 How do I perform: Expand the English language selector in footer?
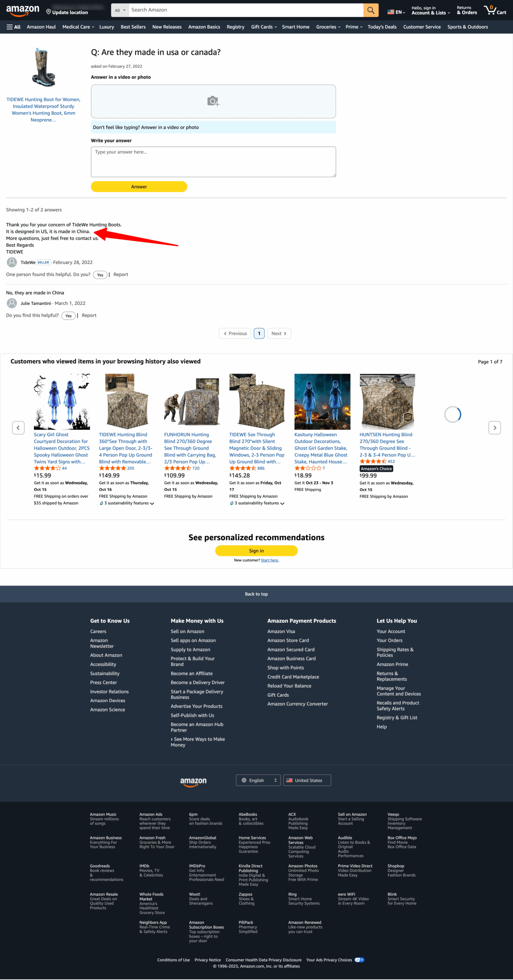258,780
